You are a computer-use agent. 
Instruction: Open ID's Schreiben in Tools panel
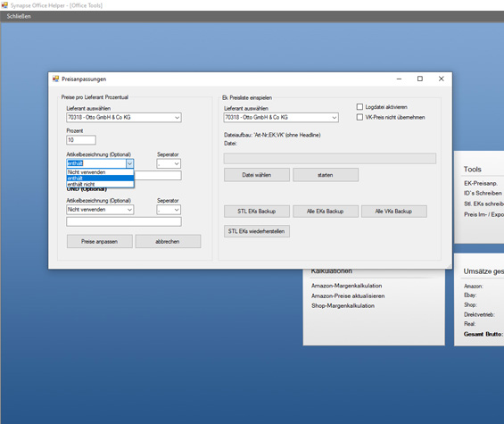tap(483, 193)
